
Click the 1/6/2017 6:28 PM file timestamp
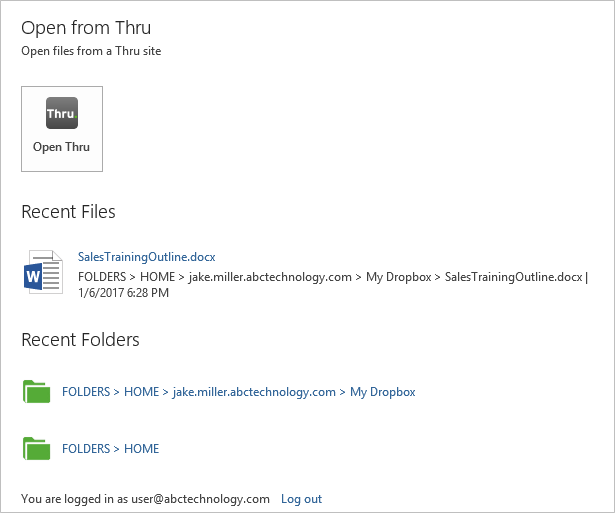pyautogui.click(x=124, y=293)
